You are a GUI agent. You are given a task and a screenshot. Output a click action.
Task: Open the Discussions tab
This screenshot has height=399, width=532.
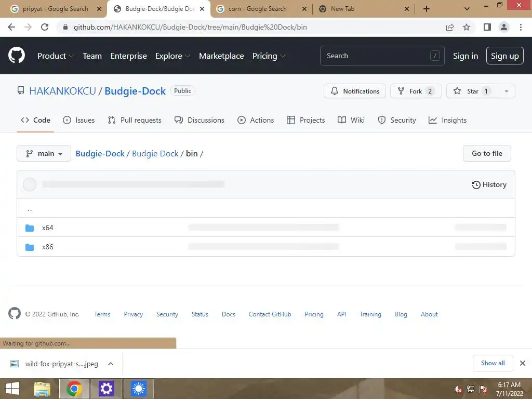tap(199, 120)
